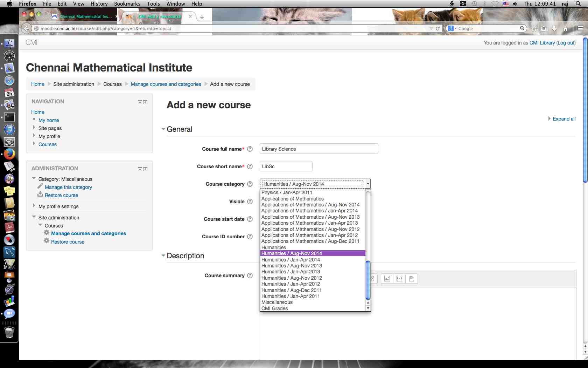Open iTunes from the Dock

click(9, 129)
